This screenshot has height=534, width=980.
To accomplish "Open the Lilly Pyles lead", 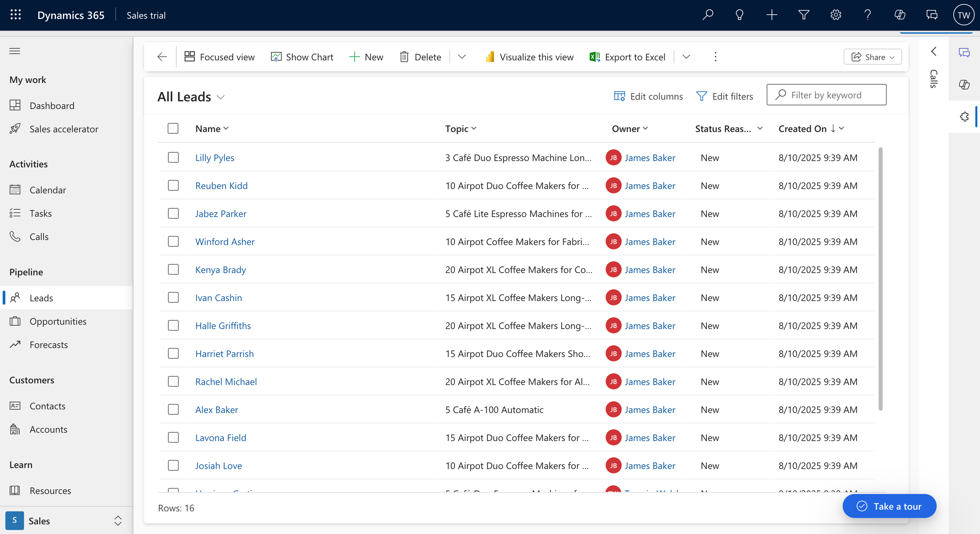I will 215,158.
